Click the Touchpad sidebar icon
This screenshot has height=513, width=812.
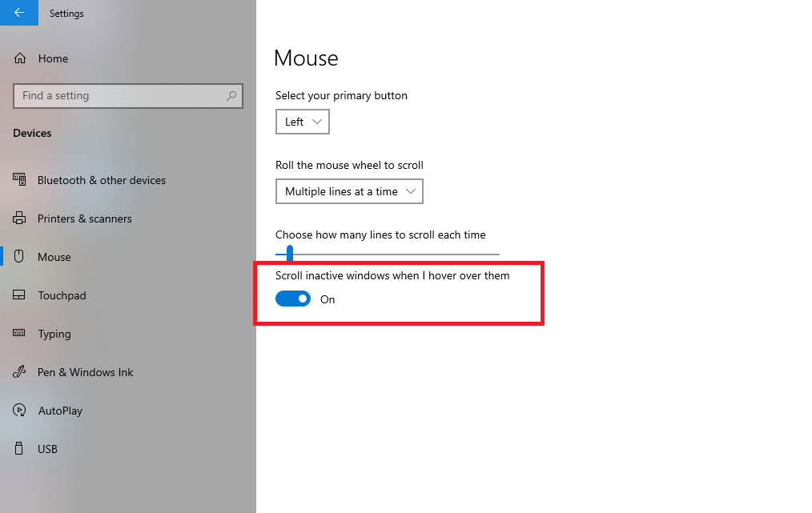click(19, 295)
